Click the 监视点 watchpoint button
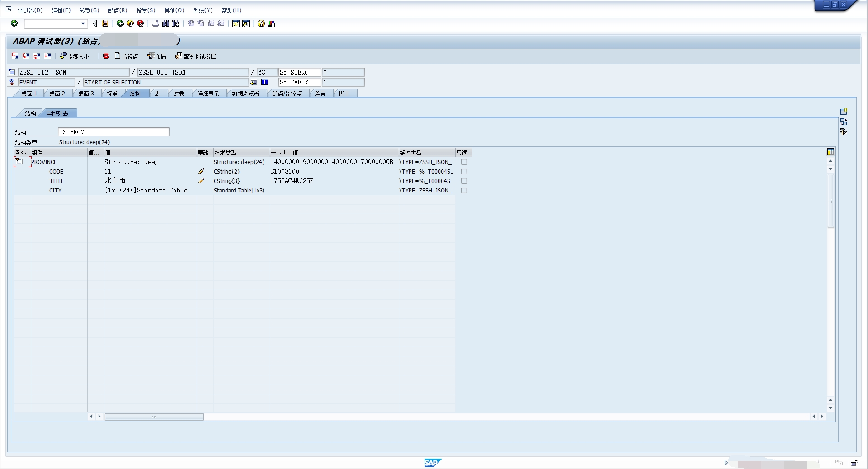This screenshot has height=469, width=868. 126,56
